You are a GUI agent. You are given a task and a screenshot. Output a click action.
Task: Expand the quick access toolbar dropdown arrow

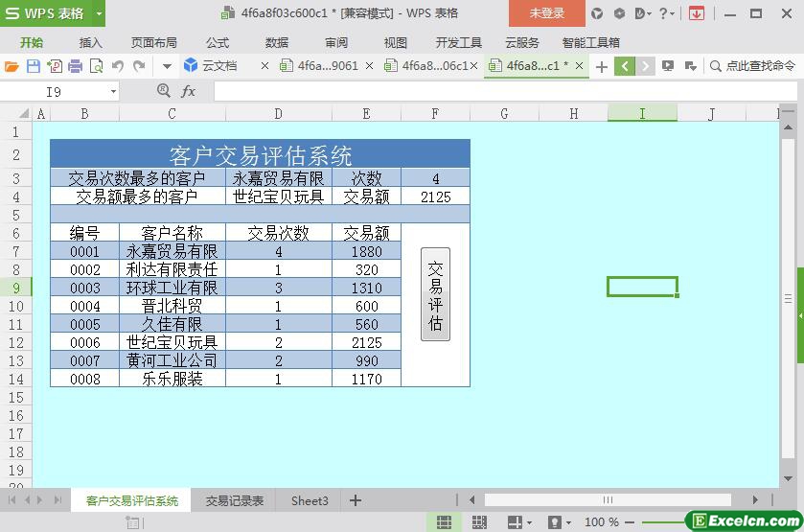167,66
